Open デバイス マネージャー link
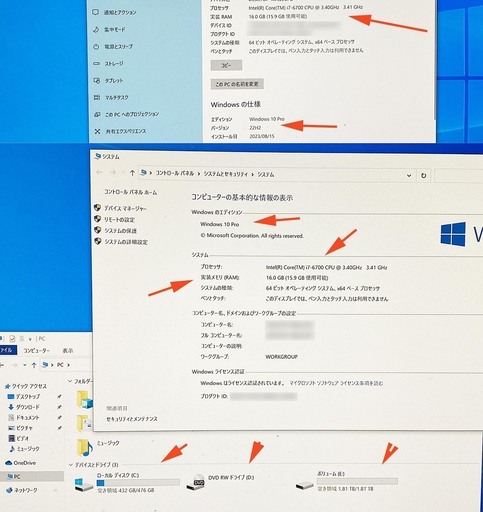 point(125,208)
